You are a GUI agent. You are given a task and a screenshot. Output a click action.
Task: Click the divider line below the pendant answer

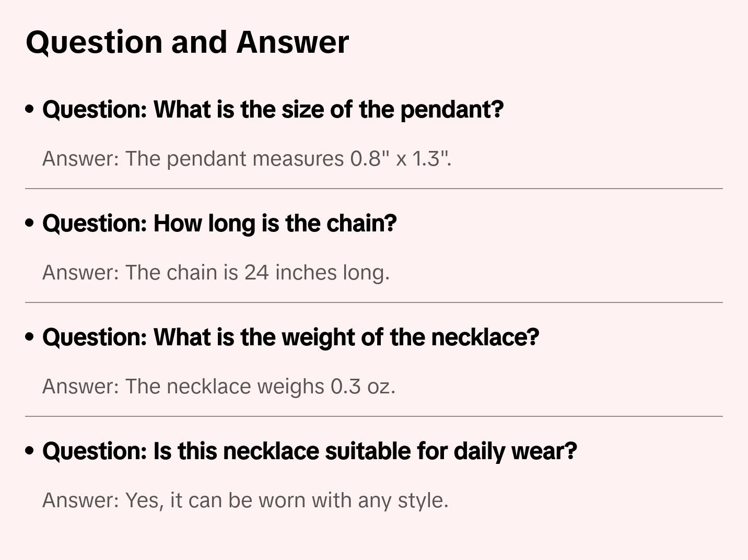373,189
